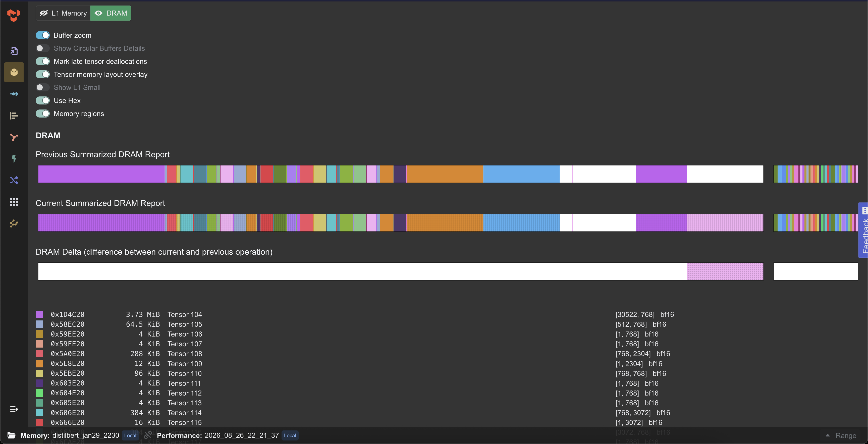Viewport: 868px width, 444px height.
Task: Select the wide orange block in Current DRAM report
Action: coord(445,223)
